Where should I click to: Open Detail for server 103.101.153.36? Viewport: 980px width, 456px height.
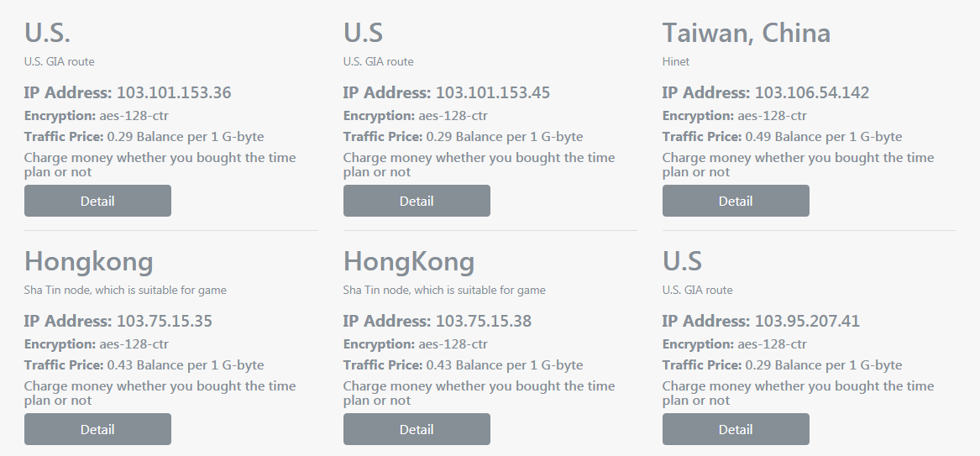pos(97,201)
